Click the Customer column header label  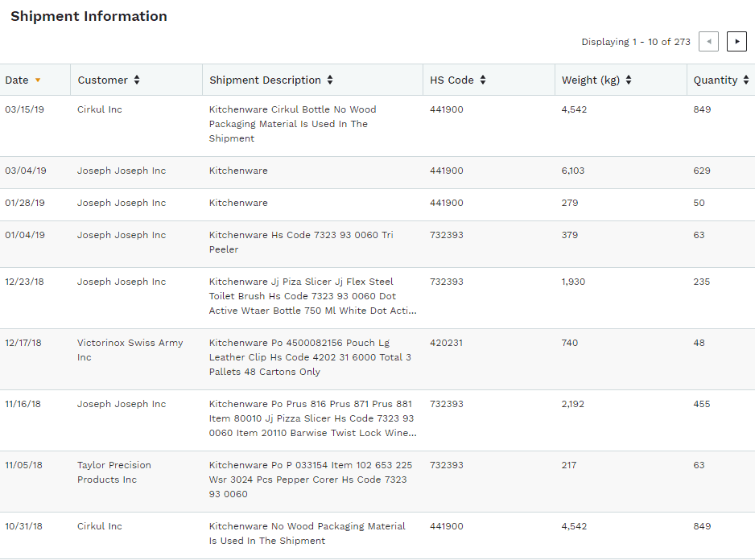pyautogui.click(x=102, y=80)
